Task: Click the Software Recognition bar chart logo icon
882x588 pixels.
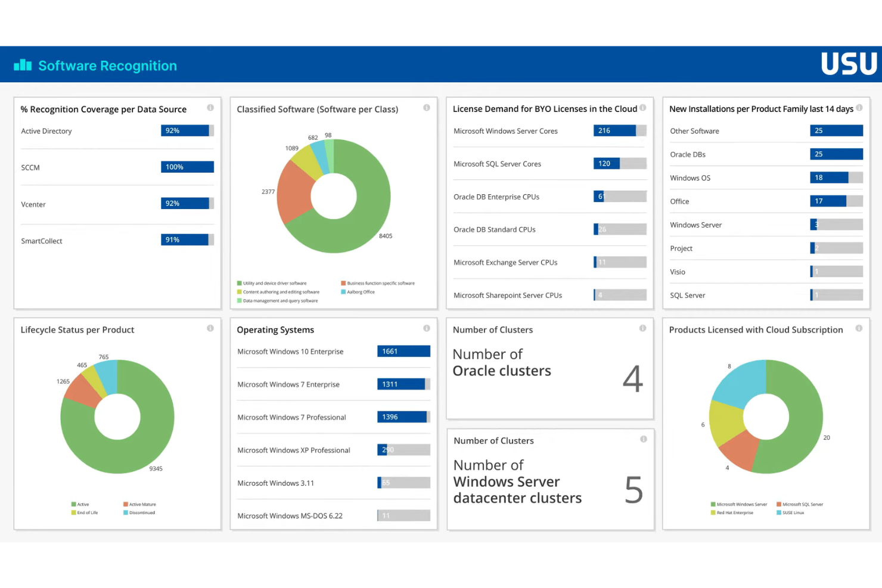Action: coord(23,65)
